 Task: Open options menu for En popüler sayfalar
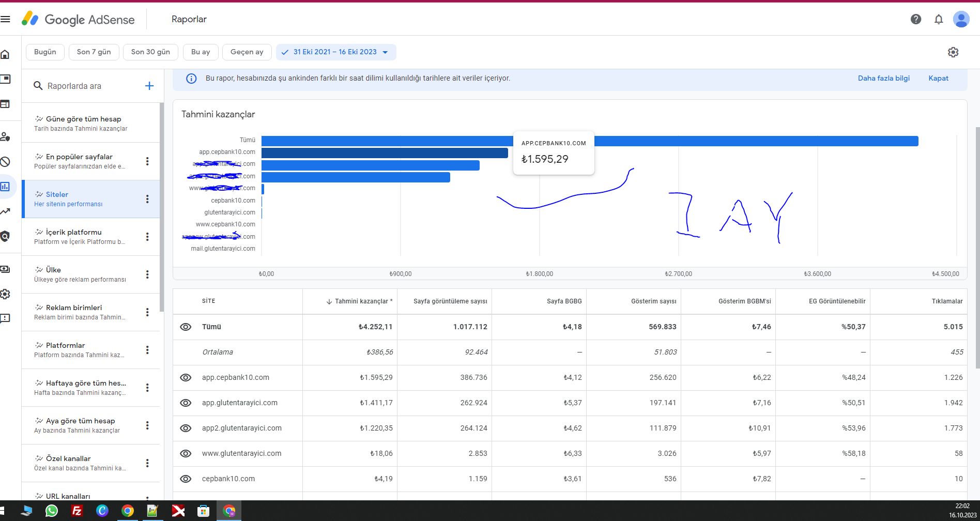click(x=147, y=161)
